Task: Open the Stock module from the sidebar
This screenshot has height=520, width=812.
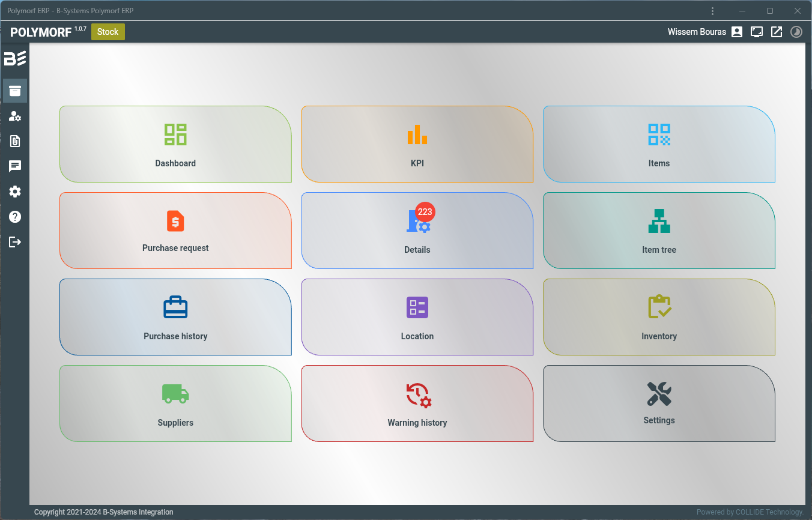Action: (x=15, y=91)
